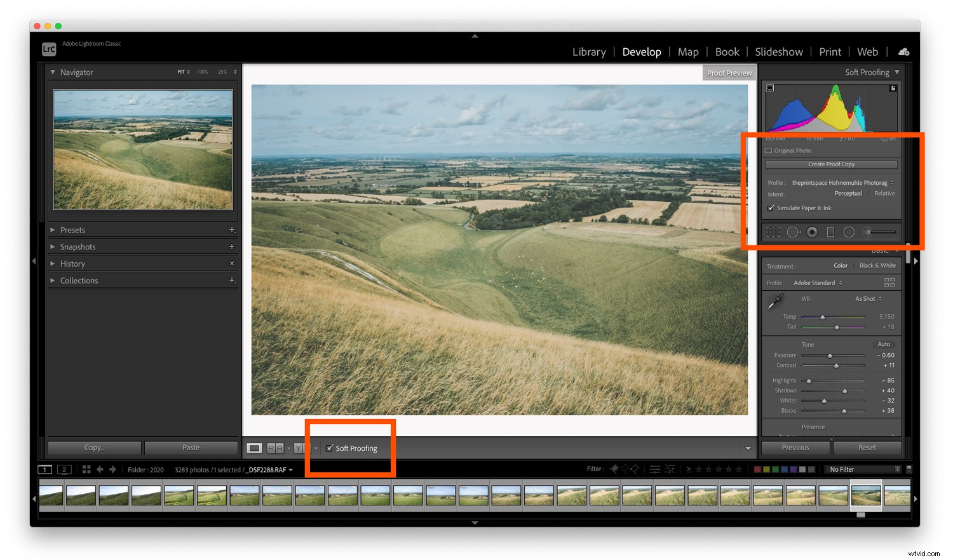Viewport: 953px width, 560px height.
Task: Open the Slideshow module
Action: [779, 51]
